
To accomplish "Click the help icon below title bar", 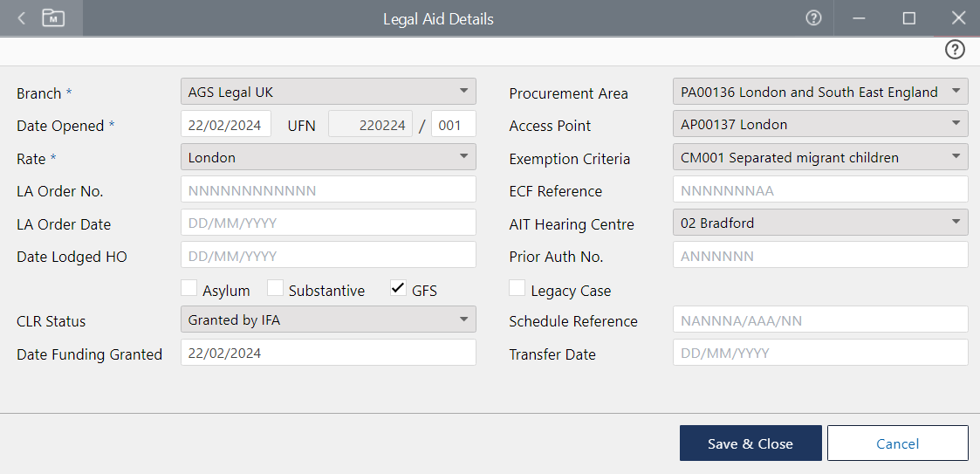I will (x=955, y=50).
